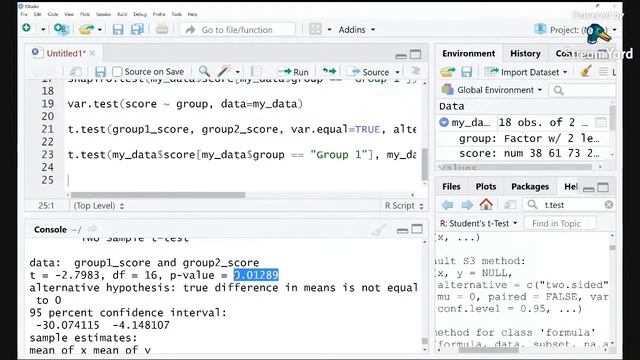Click the Environment search field

pyautogui.click(x=582, y=90)
